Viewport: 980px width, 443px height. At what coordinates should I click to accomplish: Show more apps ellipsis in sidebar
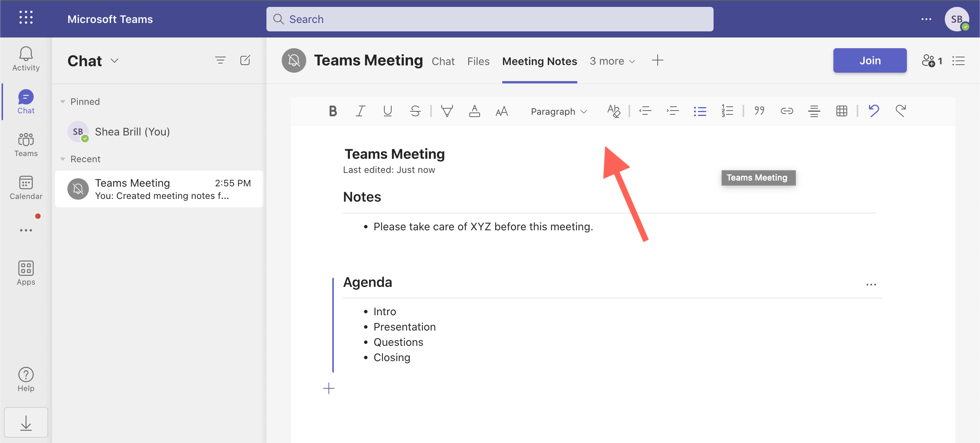pyautogui.click(x=26, y=230)
